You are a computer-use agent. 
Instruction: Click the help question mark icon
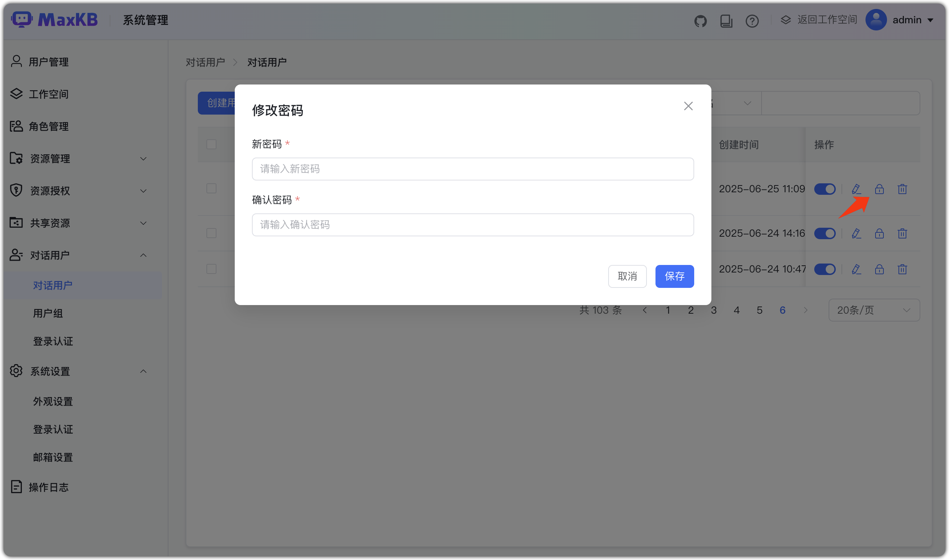click(x=752, y=21)
